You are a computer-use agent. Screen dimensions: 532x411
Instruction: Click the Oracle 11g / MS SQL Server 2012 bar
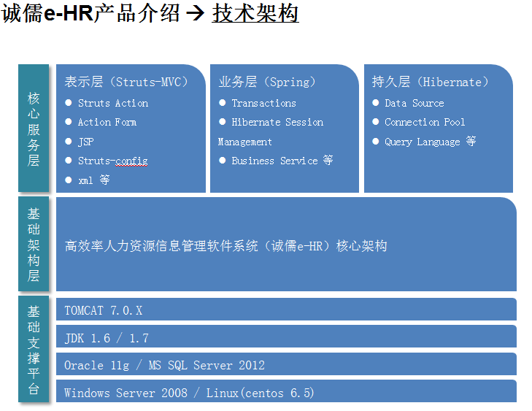point(286,364)
